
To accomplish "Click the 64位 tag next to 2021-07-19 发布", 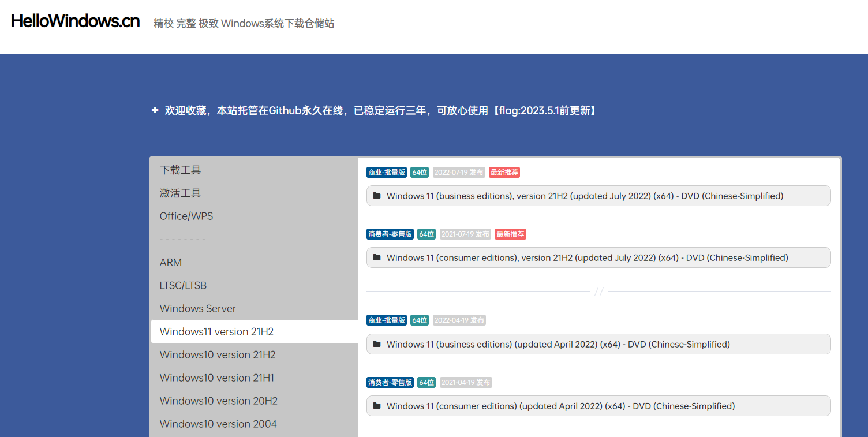I will 426,234.
